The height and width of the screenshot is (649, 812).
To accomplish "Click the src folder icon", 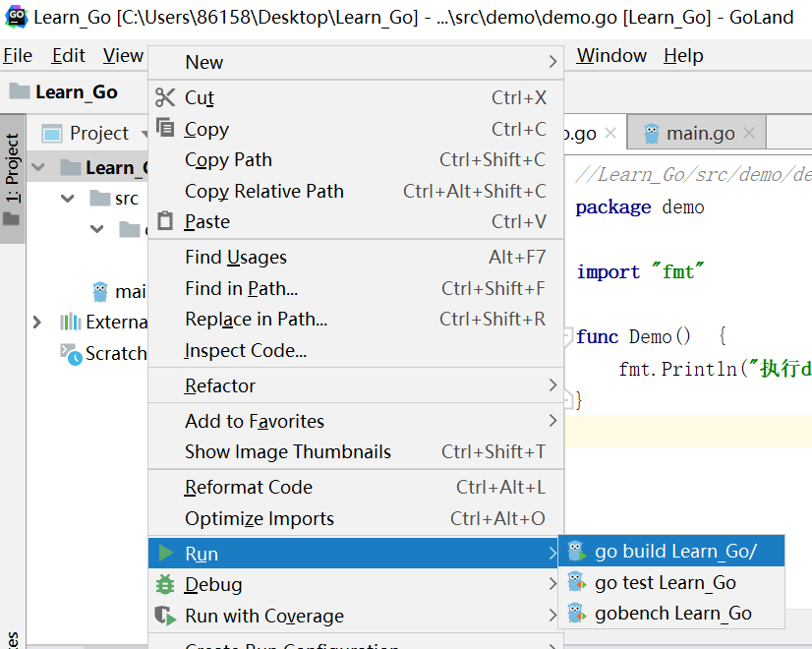I will pyautogui.click(x=100, y=198).
